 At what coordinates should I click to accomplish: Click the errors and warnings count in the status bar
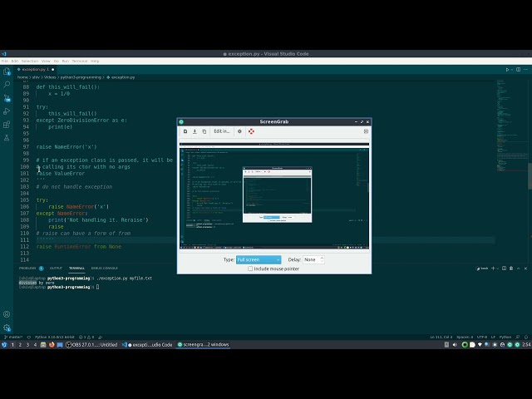[x=86, y=337]
